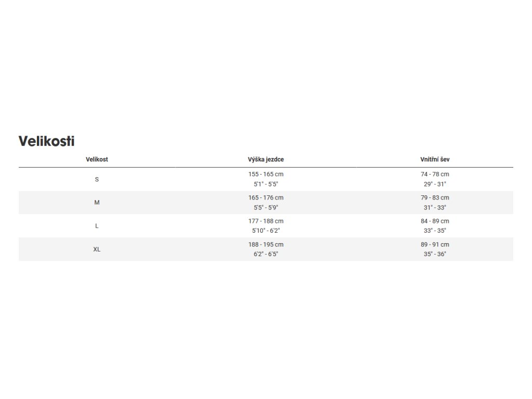The image size is (532, 399).
Task: Select the 5'10" - 6'2" height value
Action: (265, 231)
